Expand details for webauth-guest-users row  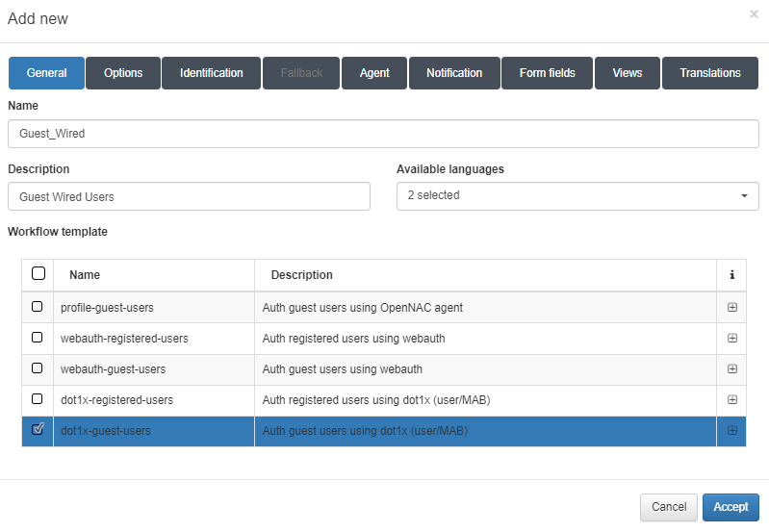(731, 369)
